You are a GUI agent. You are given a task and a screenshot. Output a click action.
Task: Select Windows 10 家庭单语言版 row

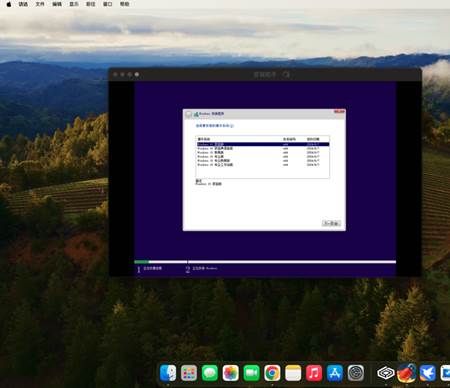pyautogui.click(x=263, y=148)
